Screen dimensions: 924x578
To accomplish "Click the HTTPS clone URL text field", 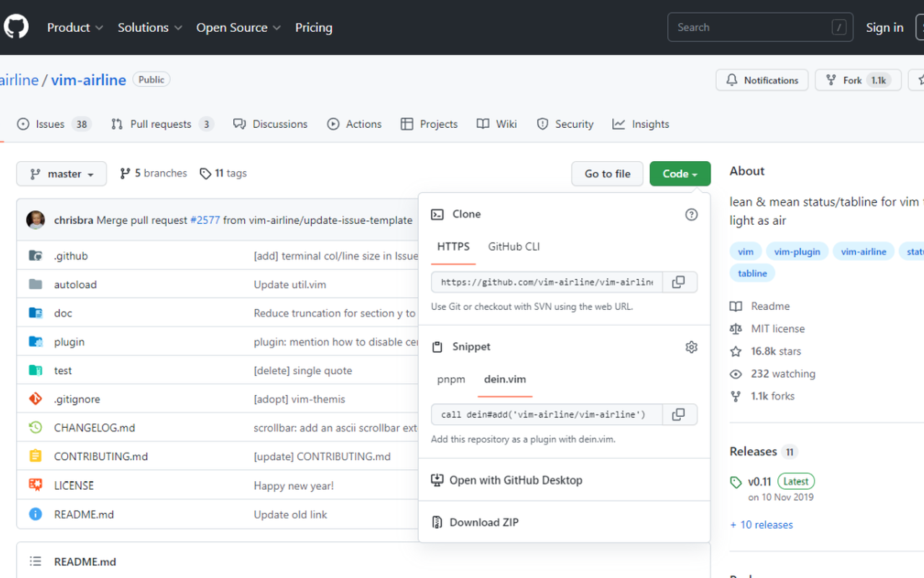I will [547, 282].
